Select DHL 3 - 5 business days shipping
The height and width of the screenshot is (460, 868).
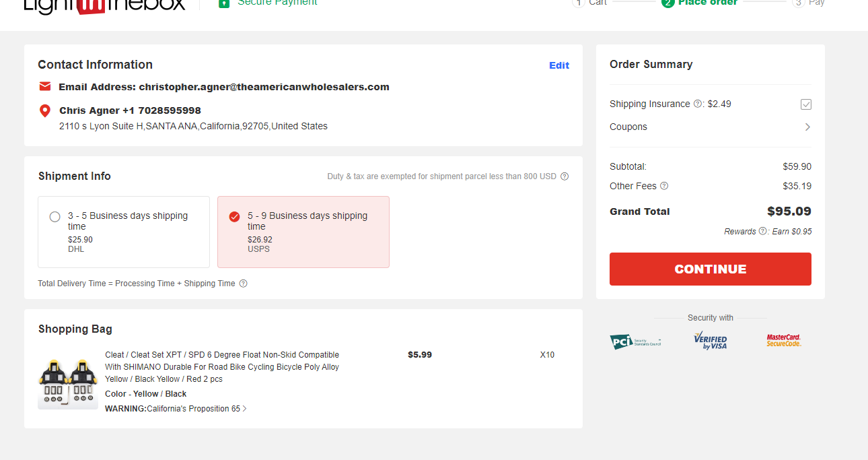(x=124, y=232)
